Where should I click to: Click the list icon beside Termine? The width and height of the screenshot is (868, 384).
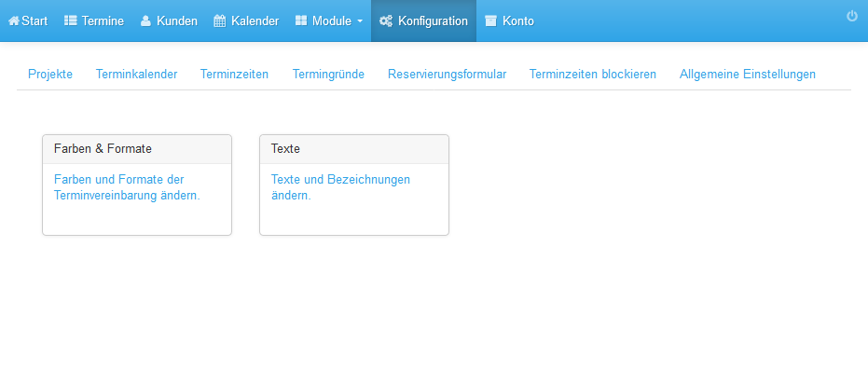tap(70, 21)
